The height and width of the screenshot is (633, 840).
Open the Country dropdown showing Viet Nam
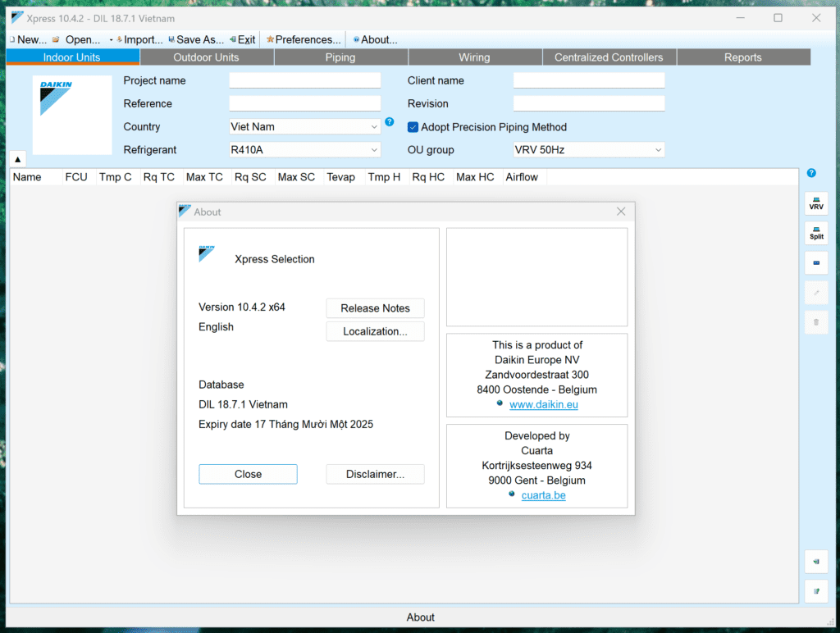coord(304,127)
